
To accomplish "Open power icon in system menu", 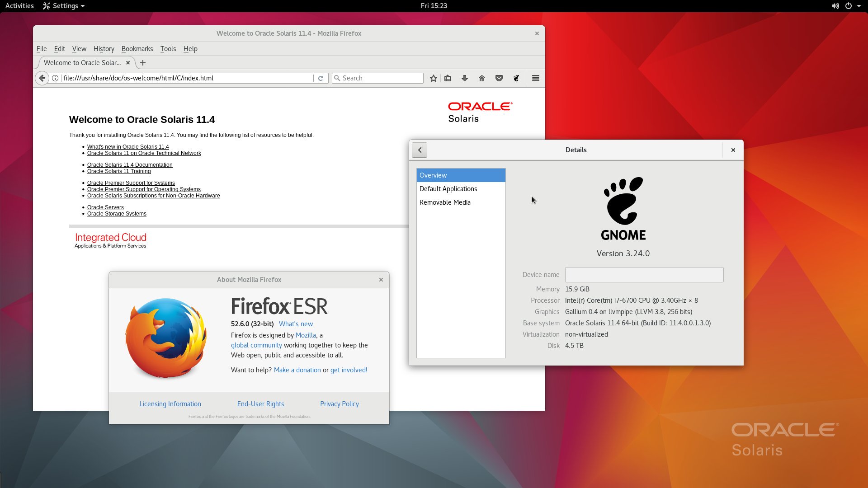I will coord(849,6).
